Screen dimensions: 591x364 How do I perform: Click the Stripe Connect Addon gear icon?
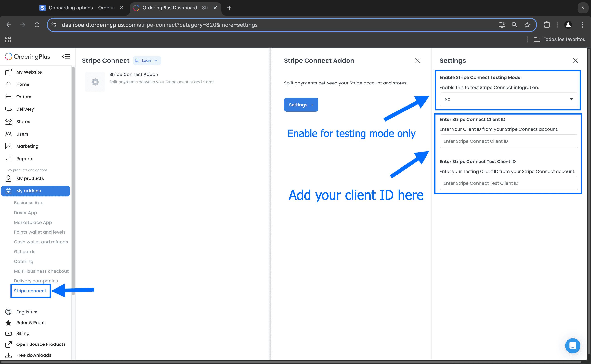coord(95,82)
